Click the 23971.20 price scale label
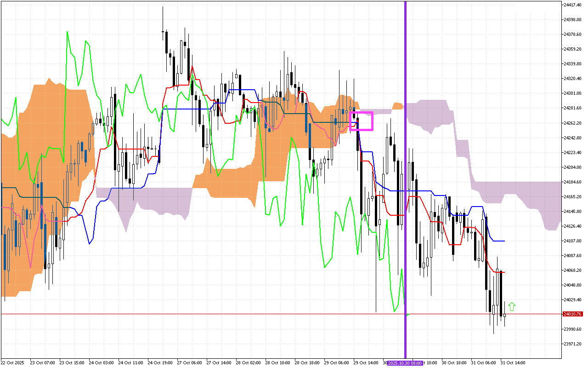Screen dimensions: 588x368 click(572, 344)
